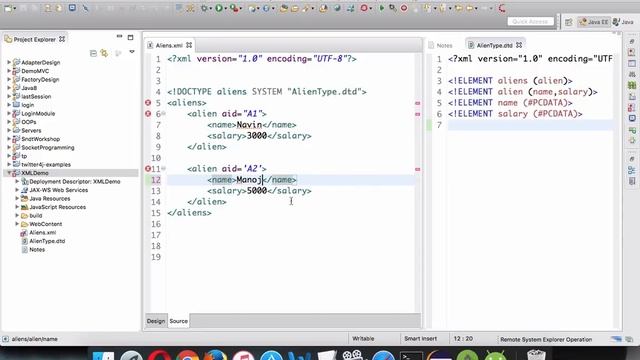Open AlienType.dtd in the project tree

[47, 241]
